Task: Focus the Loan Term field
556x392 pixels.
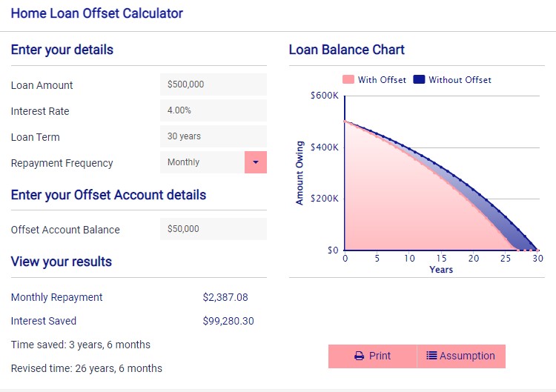Action: tap(213, 136)
